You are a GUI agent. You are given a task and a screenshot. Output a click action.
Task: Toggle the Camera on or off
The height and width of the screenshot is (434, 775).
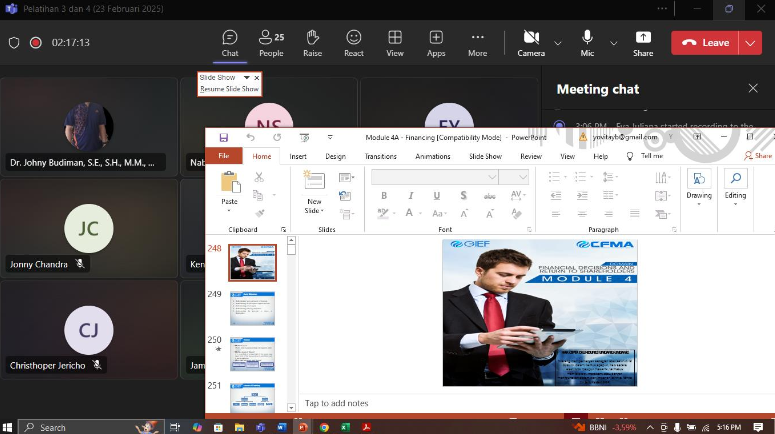pyautogui.click(x=530, y=42)
